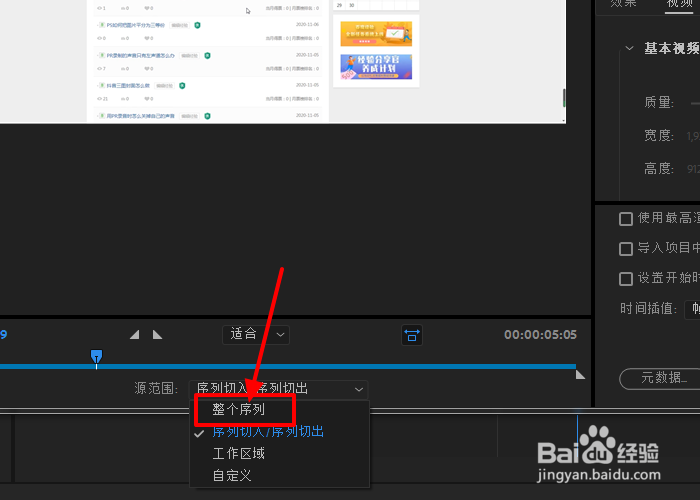The image size is (700, 500).
Task: Open the 抖音三图封面 article link in the preview
Action: coord(128,85)
